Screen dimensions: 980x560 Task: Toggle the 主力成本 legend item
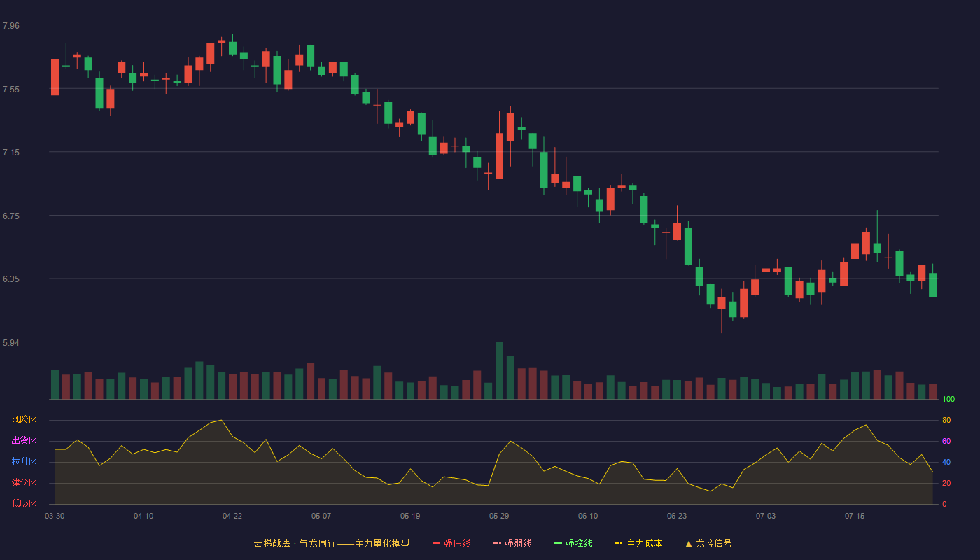point(638,543)
